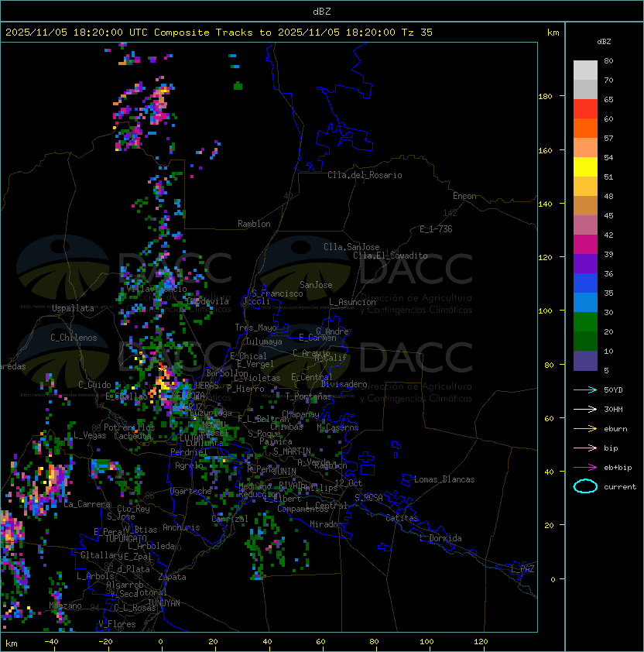The height and width of the screenshot is (652, 644).
Task: Pick the bright orange swatch under the red one
Action: pyautogui.click(x=585, y=128)
